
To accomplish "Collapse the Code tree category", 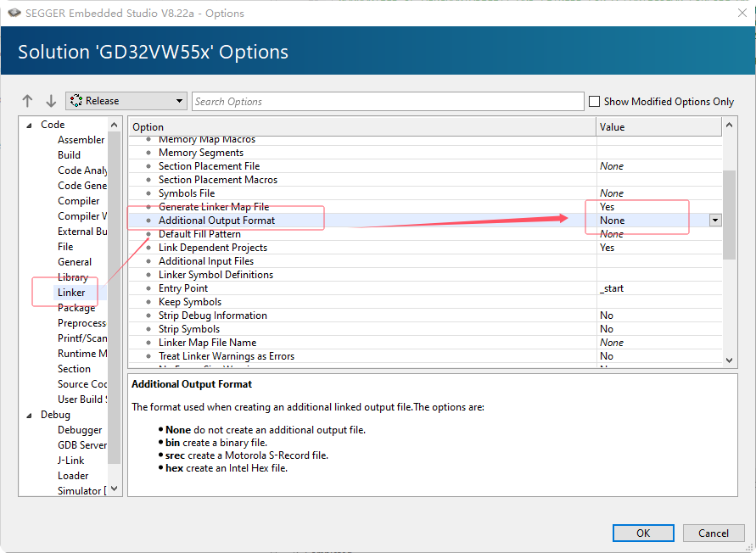I will coord(29,125).
